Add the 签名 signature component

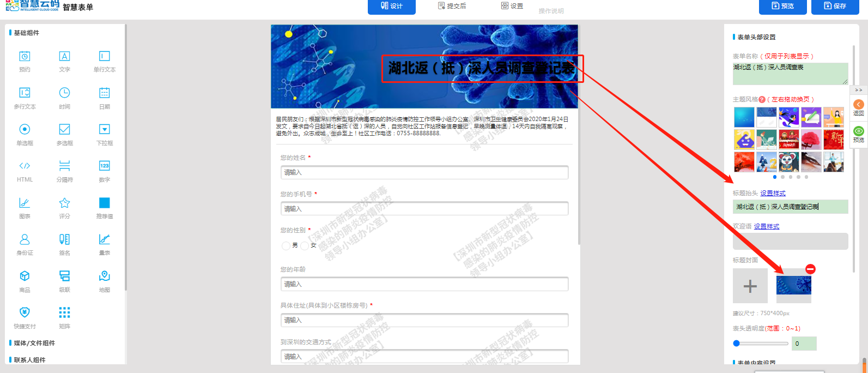click(64, 243)
